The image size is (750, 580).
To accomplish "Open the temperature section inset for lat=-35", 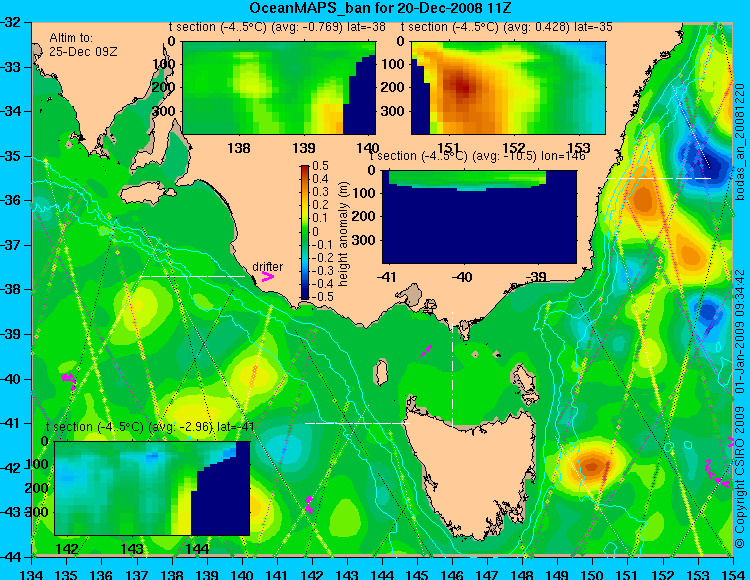I will click(508, 88).
